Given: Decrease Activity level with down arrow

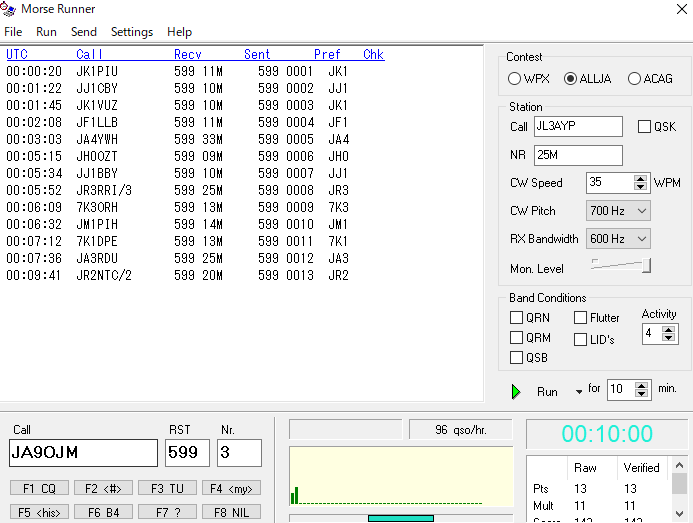Looking at the screenshot, I should pyautogui.click(x=669, y=337).
